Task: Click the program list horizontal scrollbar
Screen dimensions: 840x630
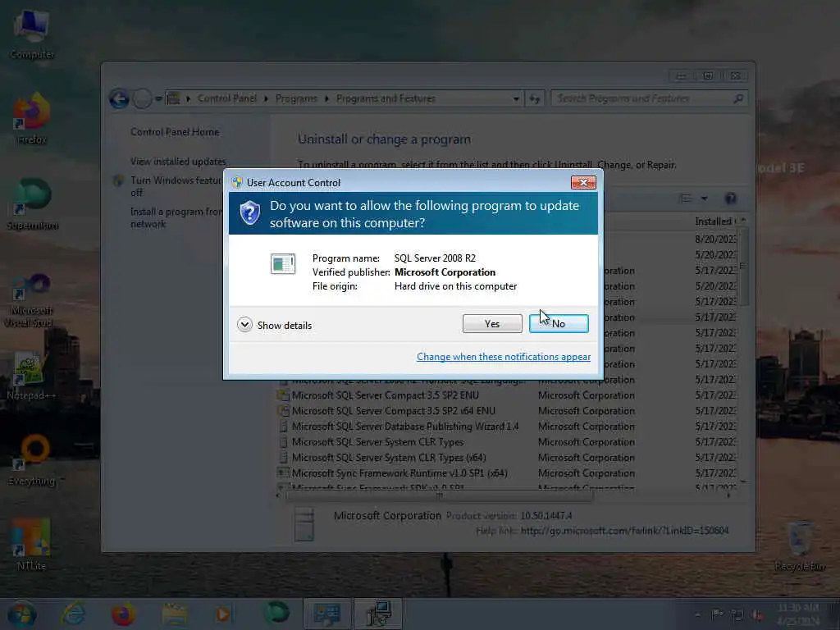Action: point(440,495)
